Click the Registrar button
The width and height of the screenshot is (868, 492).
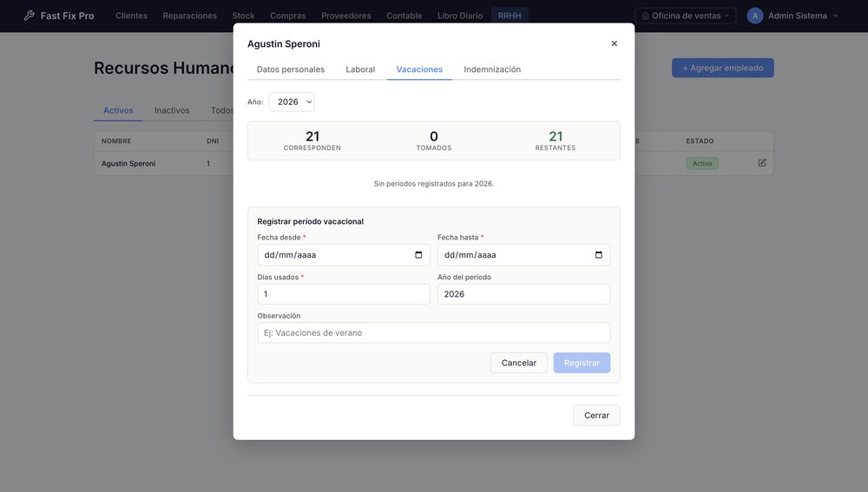pyautogui.click(x=582, y=363)
